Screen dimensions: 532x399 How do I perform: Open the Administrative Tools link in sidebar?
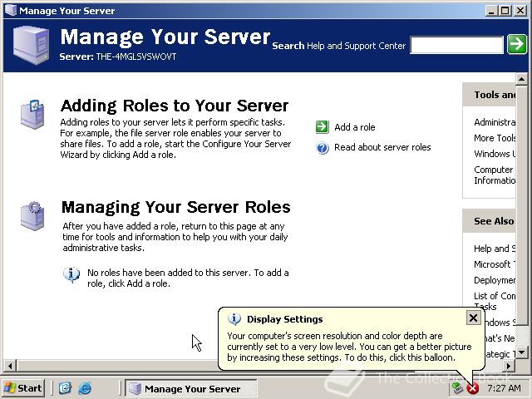[x=495, y=122]
